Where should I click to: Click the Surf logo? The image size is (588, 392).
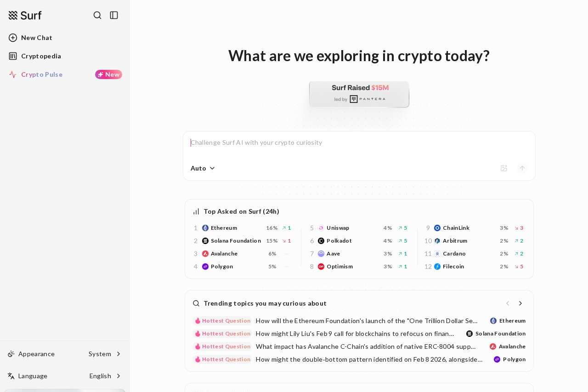pyautogui.click(x=25, y=15)
